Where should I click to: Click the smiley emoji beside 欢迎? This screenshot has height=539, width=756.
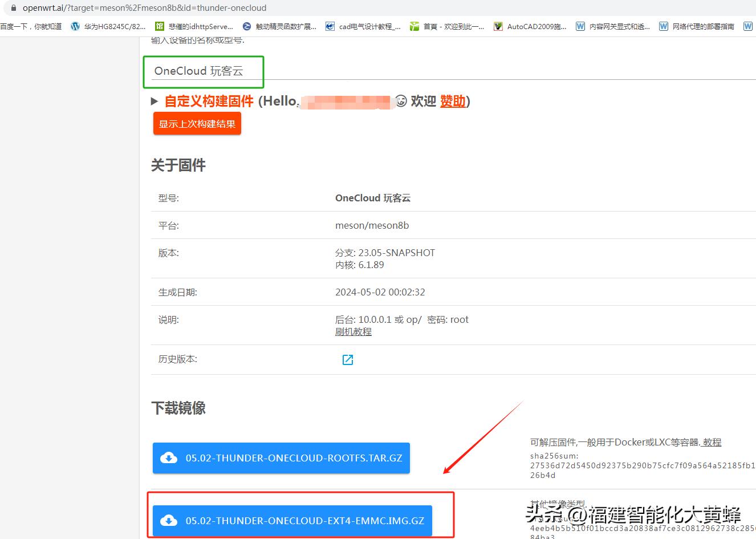pyautogui.click(x=401, y=101)
